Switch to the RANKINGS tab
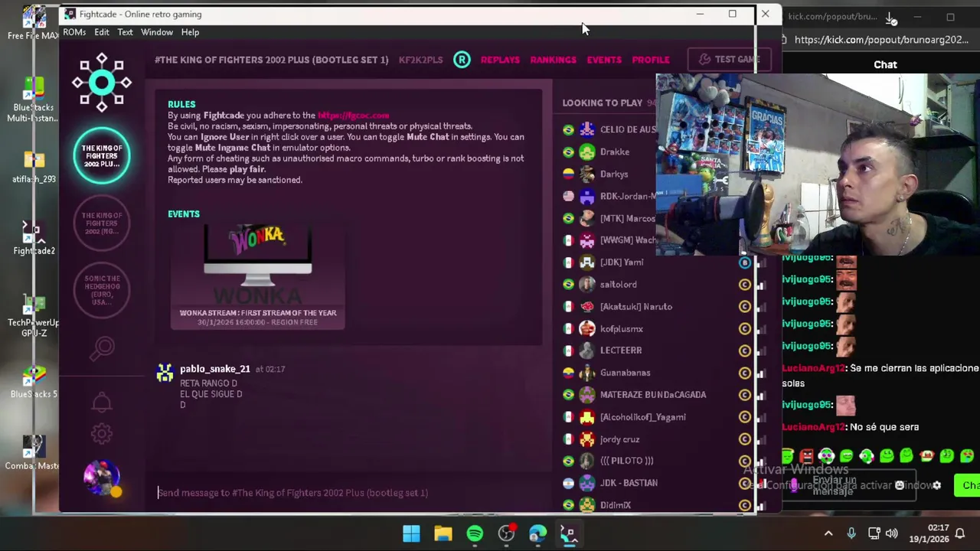Viewport: 980px width, 551px height. pos(553,60)
